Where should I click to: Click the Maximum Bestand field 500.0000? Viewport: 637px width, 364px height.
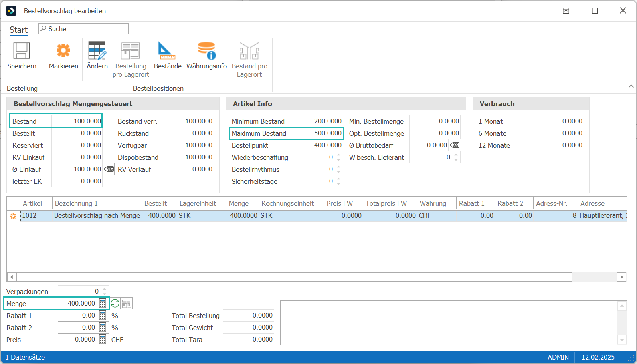(x=317, y=133)
